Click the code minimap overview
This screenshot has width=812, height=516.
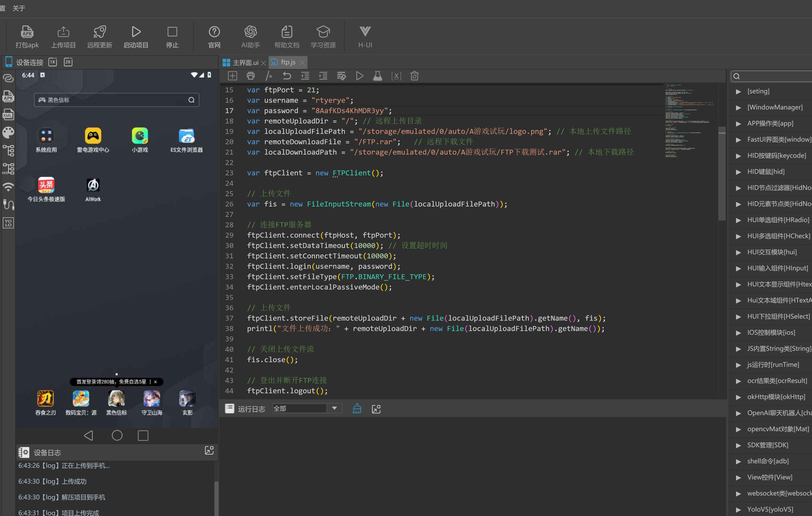[x=690, y=120]
